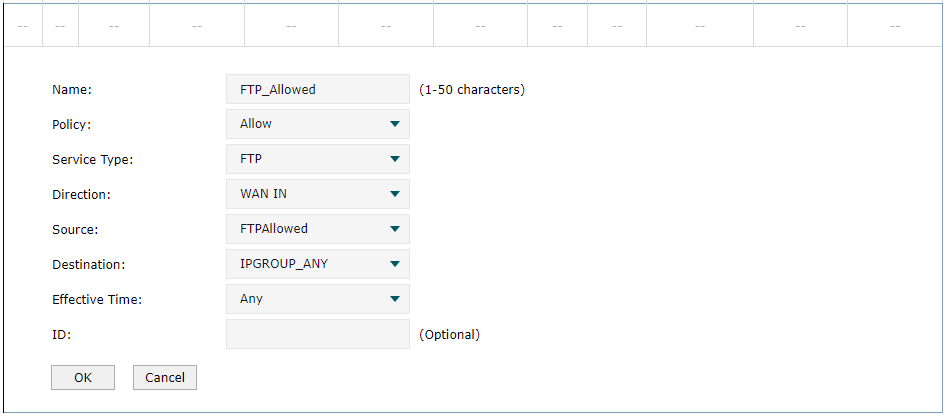Click the Name field containing FTP_Allowed
The image size is (945, 416).
[318, 90]
